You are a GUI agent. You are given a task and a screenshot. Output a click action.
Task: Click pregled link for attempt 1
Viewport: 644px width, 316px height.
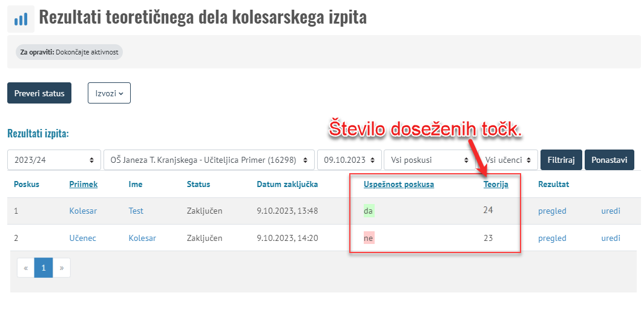(x=552, y=211)
